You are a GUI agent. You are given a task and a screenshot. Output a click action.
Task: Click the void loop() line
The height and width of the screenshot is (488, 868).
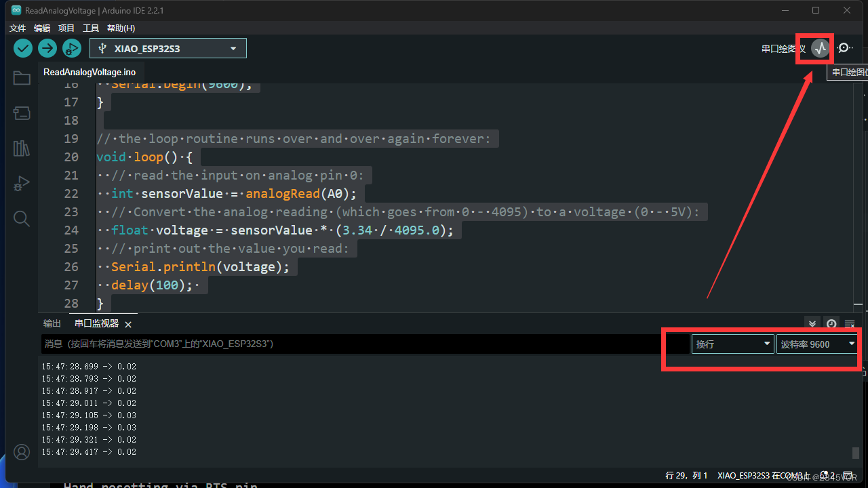point(144,157)
